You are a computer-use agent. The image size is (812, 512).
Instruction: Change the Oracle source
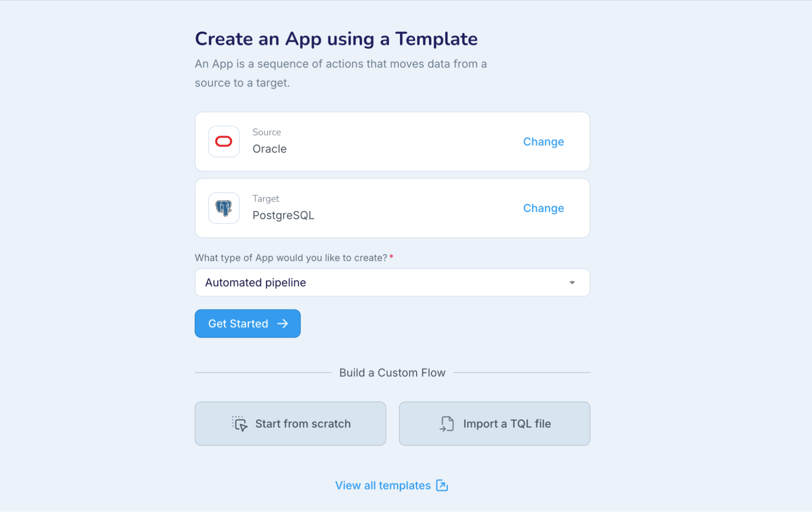pyautogui.click(x=543, y=142)
